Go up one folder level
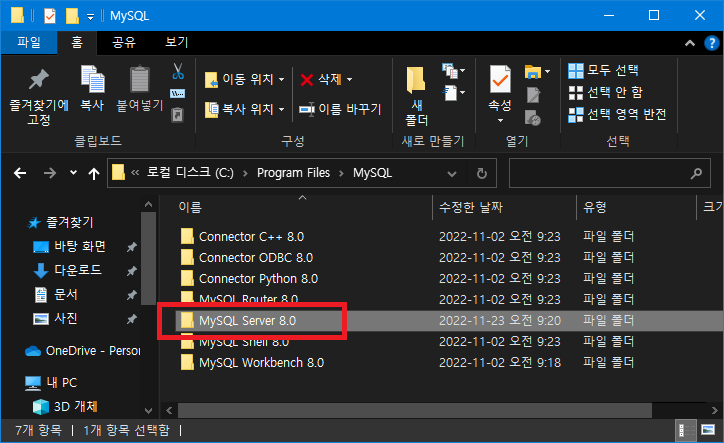 coord(94,173)
